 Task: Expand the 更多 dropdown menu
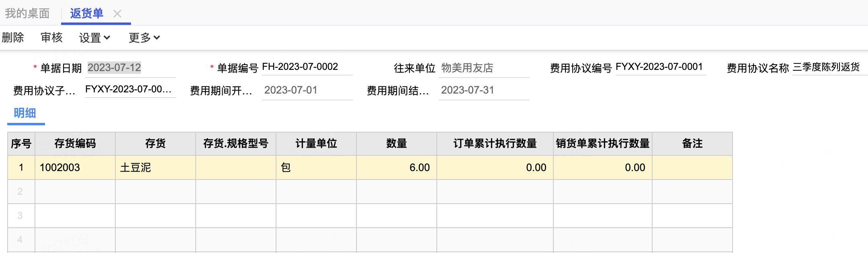pos(144,38)
